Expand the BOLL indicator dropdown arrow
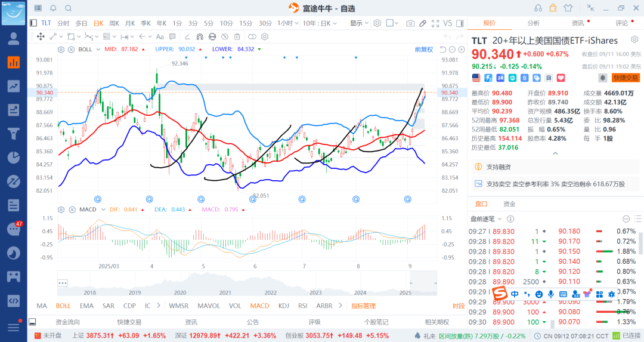644x342 pixels. (98, 50)
